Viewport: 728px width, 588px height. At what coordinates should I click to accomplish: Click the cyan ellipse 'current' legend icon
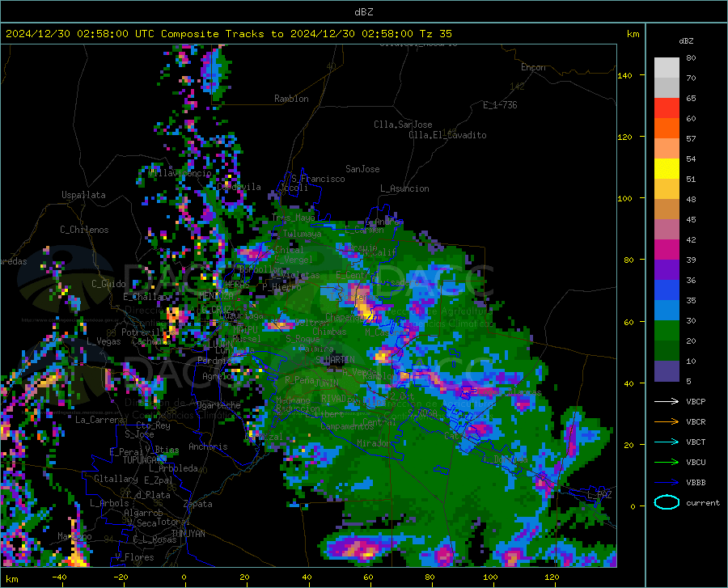pyautogui.click(x=667, y=502)
